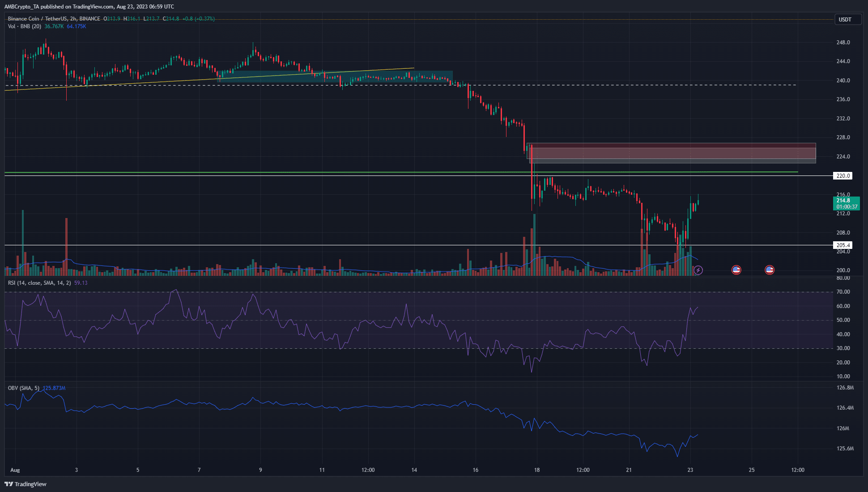Click date 16 on the time axis
This screenshot has width=868, height=492.
(x=476, y=470)
